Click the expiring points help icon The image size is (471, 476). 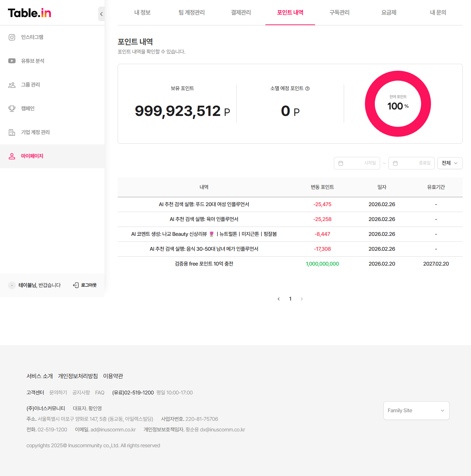tap(307, 89)
